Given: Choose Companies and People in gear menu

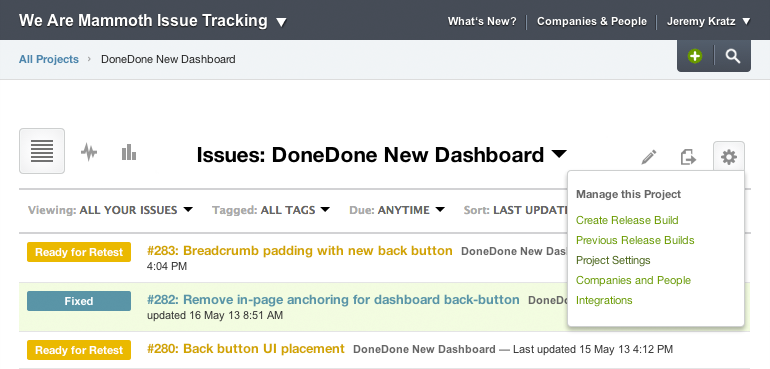Looking at the screenshot, I should [x=633, y=280].
